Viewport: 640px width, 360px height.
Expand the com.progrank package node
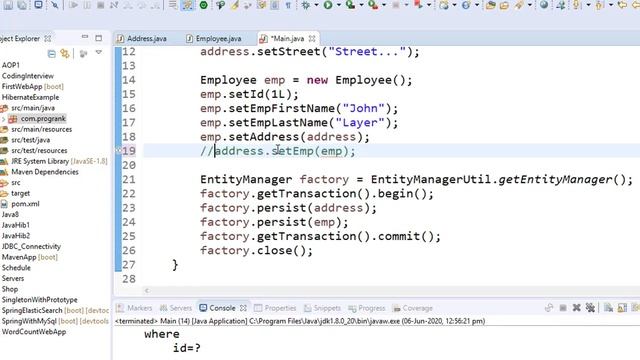click(x=4, y=119)
